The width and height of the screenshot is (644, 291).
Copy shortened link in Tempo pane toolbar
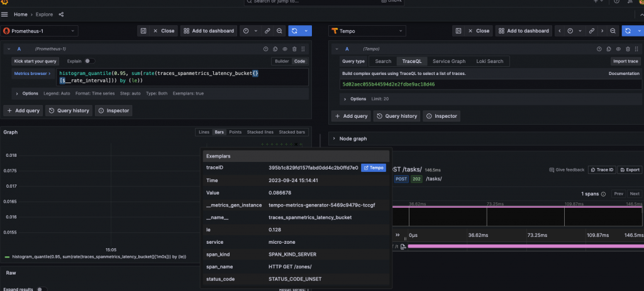592,31
